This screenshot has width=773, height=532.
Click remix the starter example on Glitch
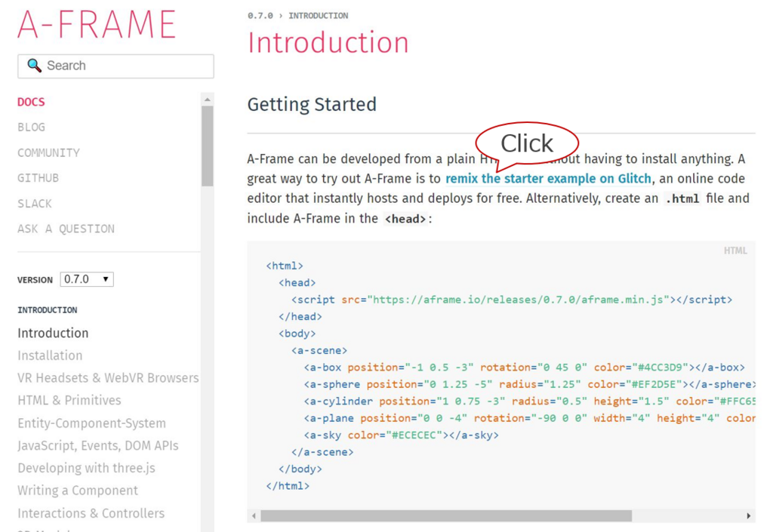548,178
